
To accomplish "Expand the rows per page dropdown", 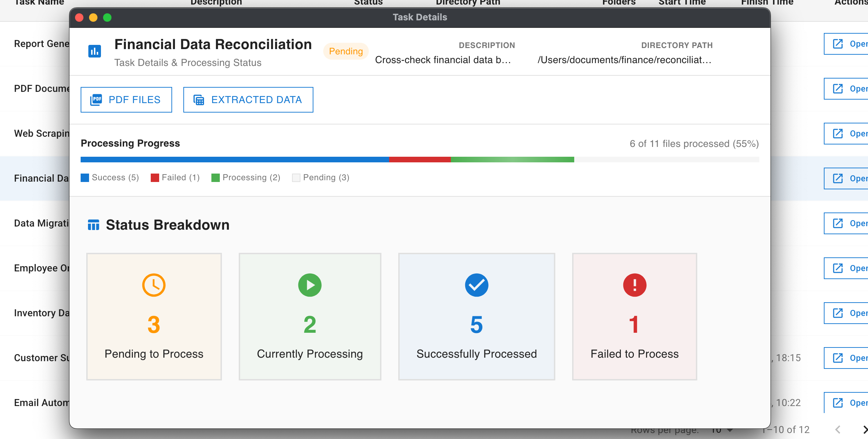I will pos(723,431).
